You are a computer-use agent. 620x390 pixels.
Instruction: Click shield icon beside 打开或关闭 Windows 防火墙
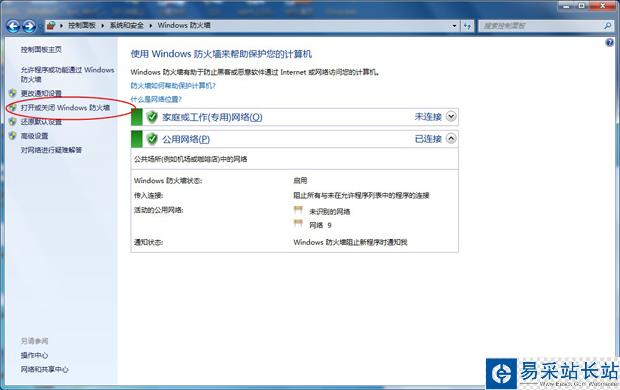[13, 108]
